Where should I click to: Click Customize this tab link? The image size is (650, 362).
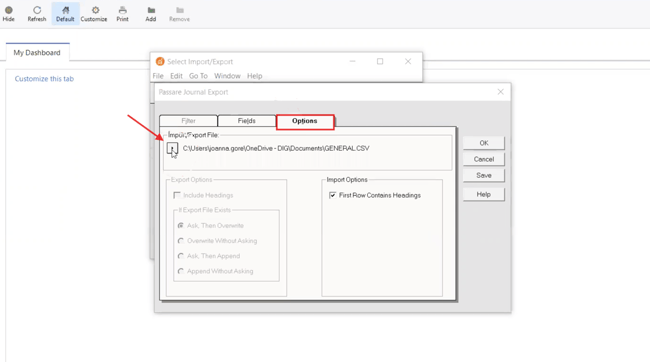(44, 79)
